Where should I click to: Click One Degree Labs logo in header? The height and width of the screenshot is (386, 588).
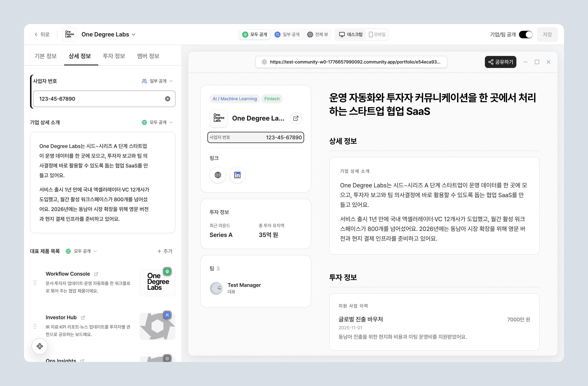(x=69, y=34)
